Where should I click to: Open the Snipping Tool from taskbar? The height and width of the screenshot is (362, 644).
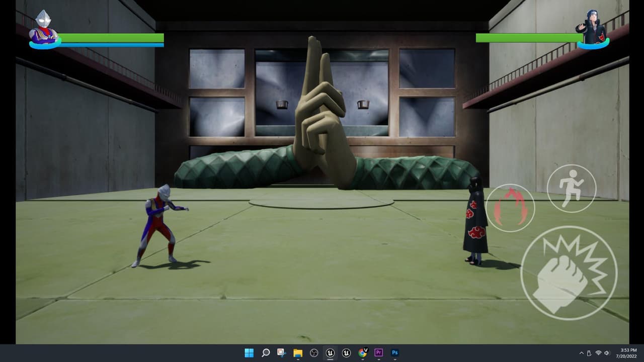282,353
